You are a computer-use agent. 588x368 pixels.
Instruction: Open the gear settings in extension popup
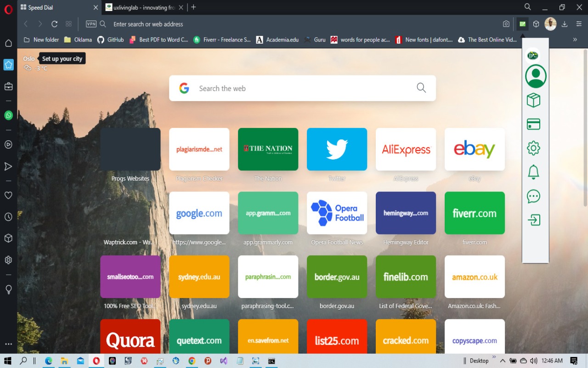pos(533,148)
